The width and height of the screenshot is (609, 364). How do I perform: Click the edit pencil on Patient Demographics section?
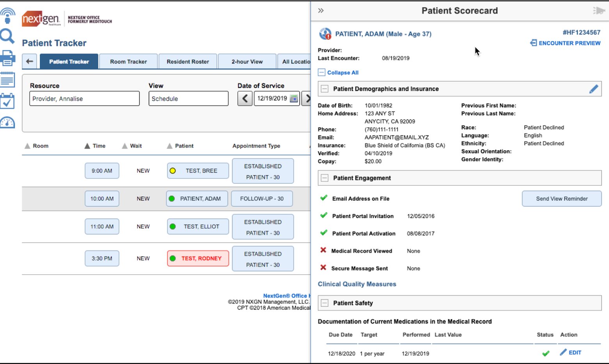(x=594, y=89)
